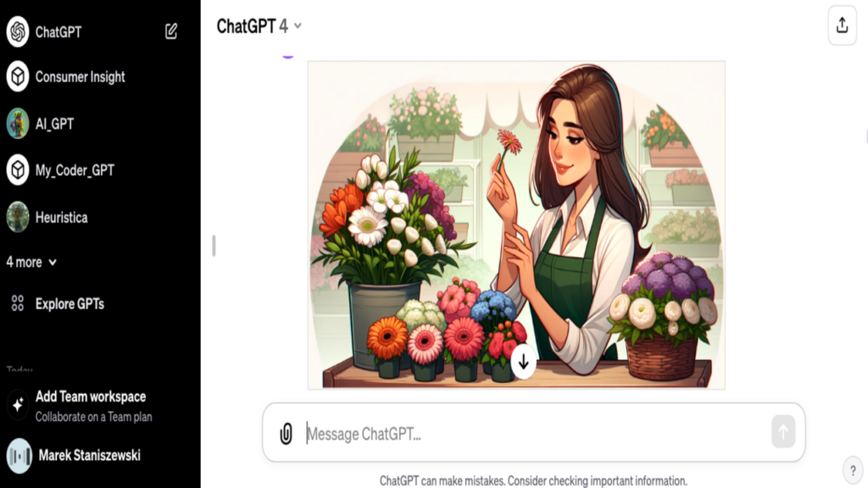
Task: Open the help question mark icon
Action: pyautogui.click(x=853, y=470)
